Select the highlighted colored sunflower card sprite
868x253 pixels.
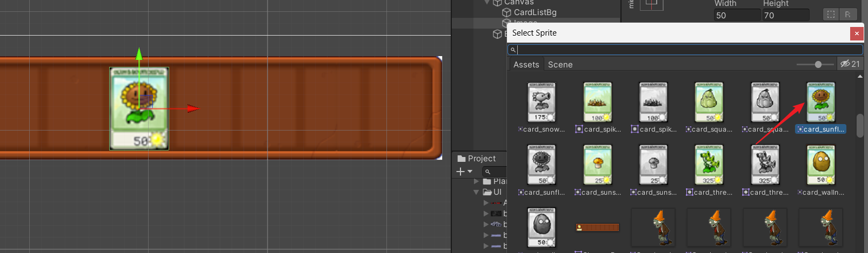tap(820, 102)
